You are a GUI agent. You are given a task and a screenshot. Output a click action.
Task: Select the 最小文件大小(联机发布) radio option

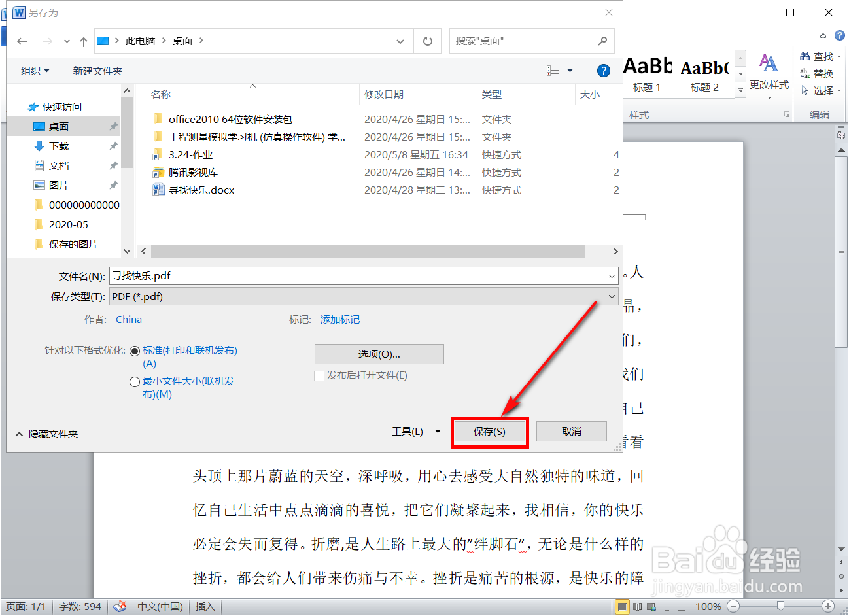point(135,381)
